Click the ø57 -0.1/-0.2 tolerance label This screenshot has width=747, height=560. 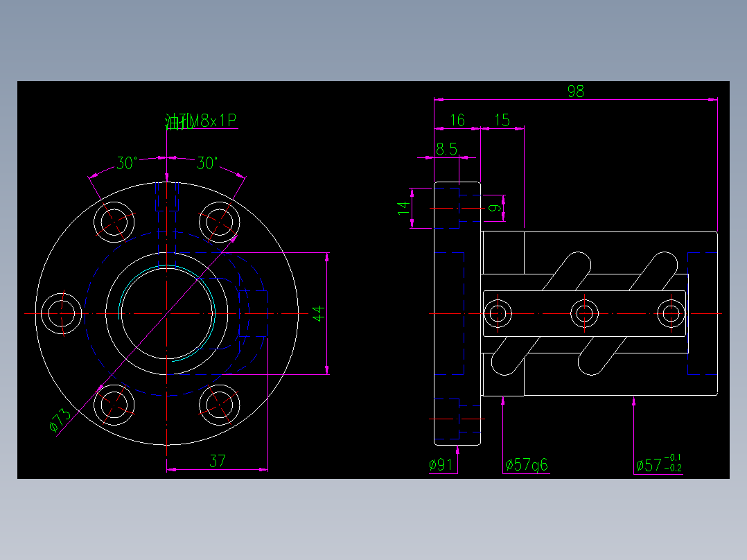(659, 464)
